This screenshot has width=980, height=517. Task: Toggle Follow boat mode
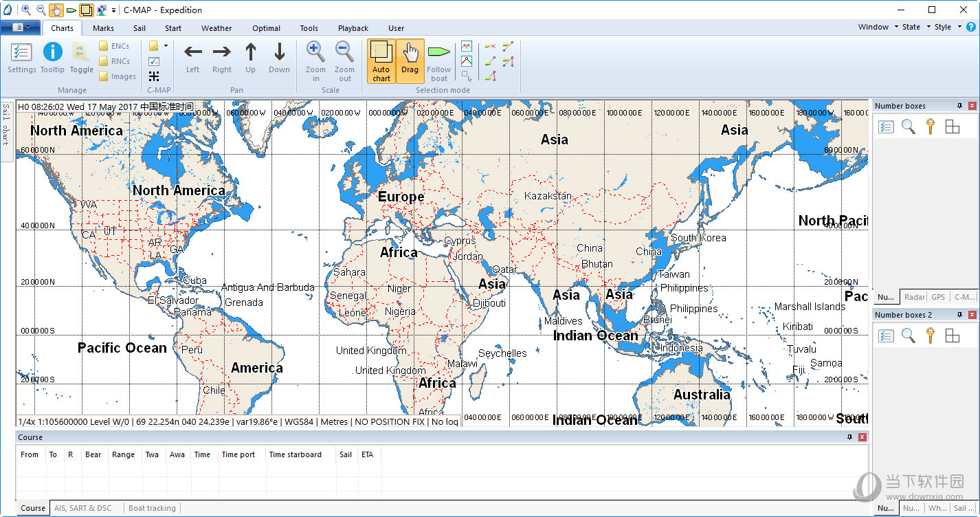(x=438, y=60)
